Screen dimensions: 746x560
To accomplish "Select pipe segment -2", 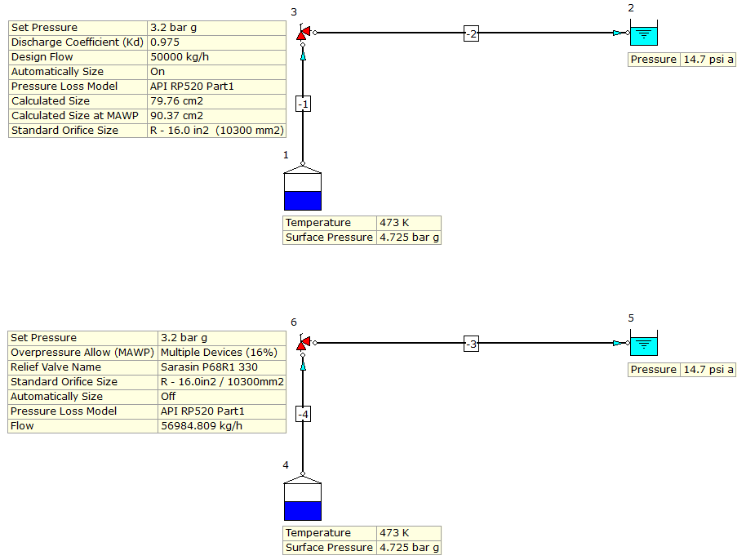I will [x=470, y=34].
